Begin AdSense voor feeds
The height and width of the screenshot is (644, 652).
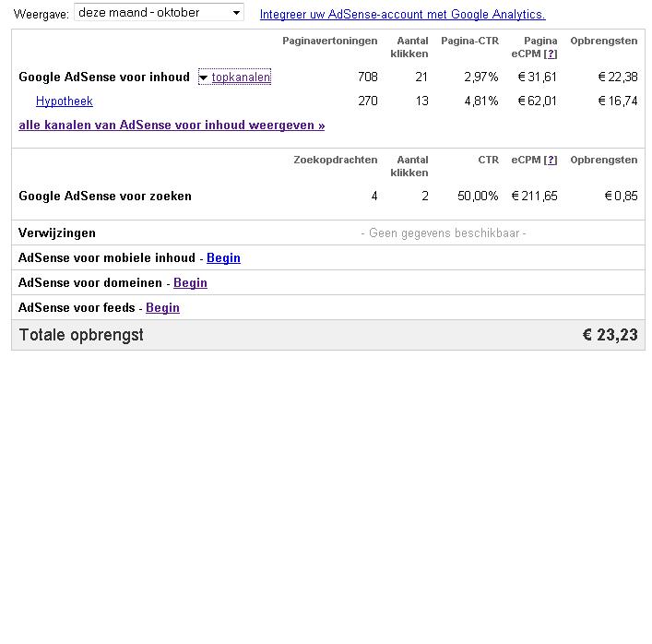point(162,308)
